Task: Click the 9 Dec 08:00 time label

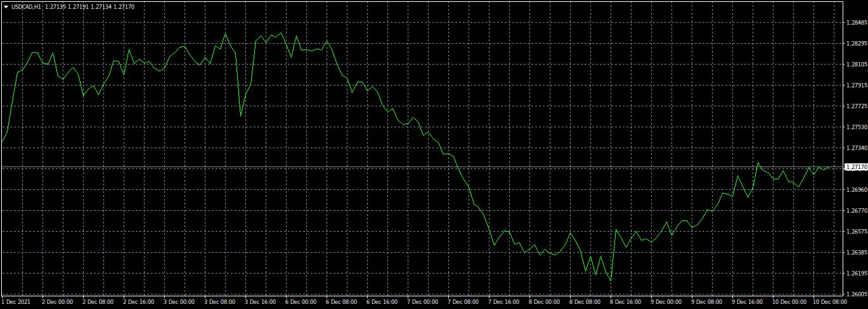Action: pyautogui.click(x=706, y=303)
